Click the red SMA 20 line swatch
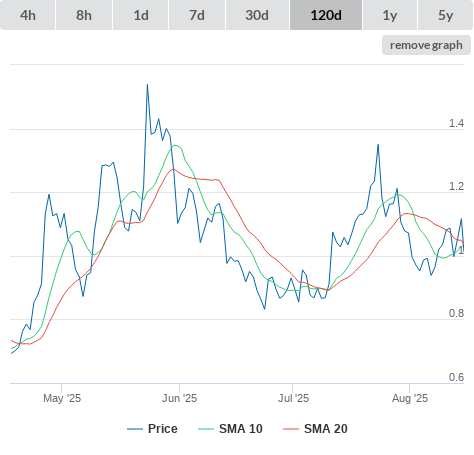Viewport: 474px width, 455px height. pyautogui.click(x=291, y=429)
